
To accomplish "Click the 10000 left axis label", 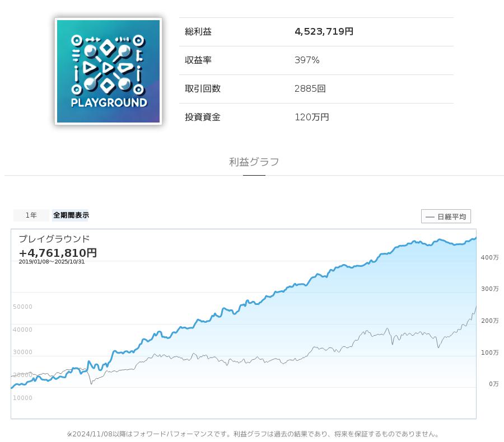I will click(22, 398).
